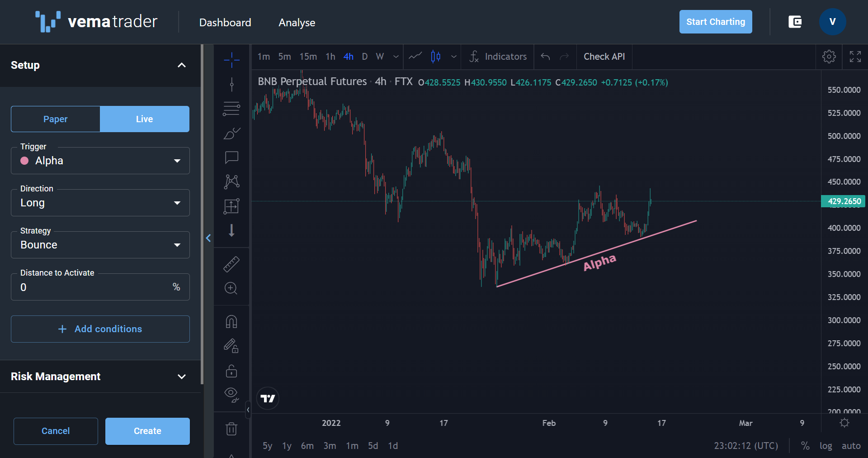Select the D daily timeframe
Image resolution: width=868 pixels, height=458 pixels.
click(x=365, y=57)
